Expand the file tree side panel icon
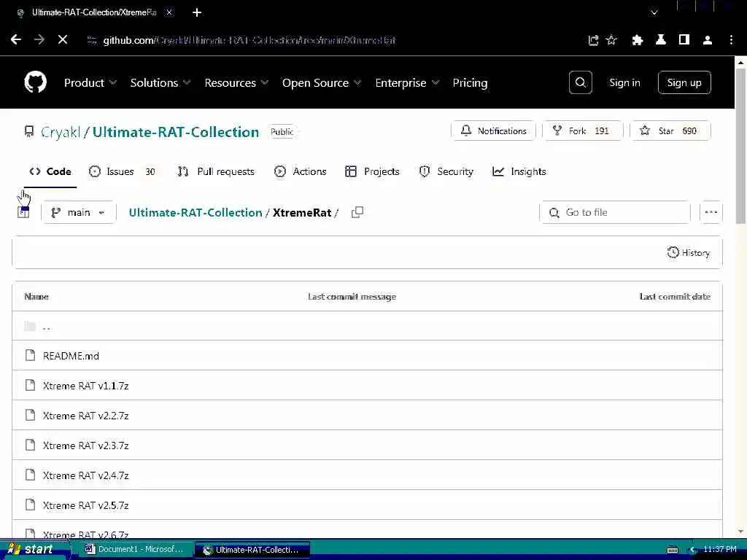747x560 pixels. (23, 212)
